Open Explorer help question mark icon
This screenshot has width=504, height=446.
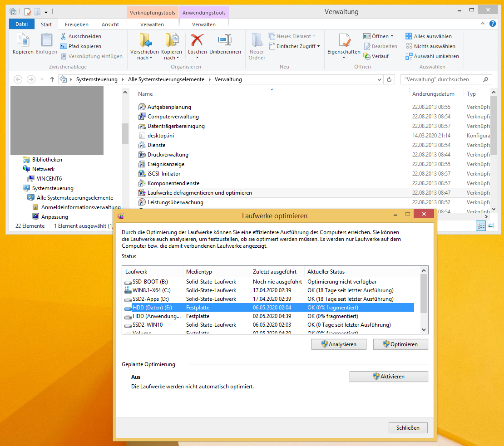493,24
